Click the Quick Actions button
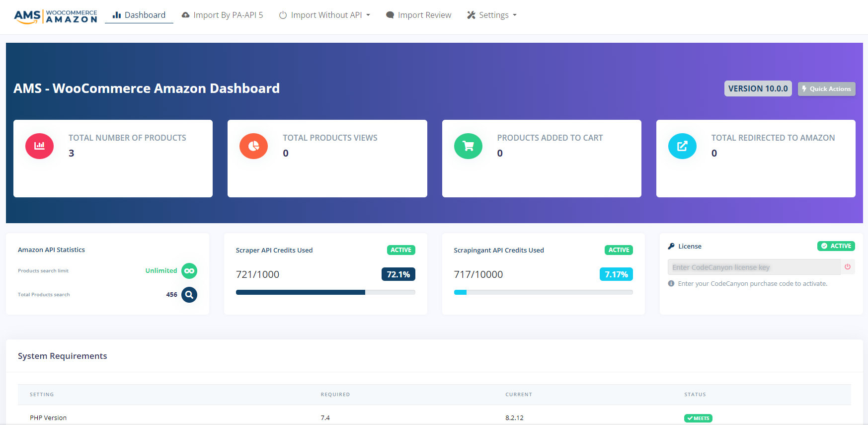 click(x=827, y=89)
